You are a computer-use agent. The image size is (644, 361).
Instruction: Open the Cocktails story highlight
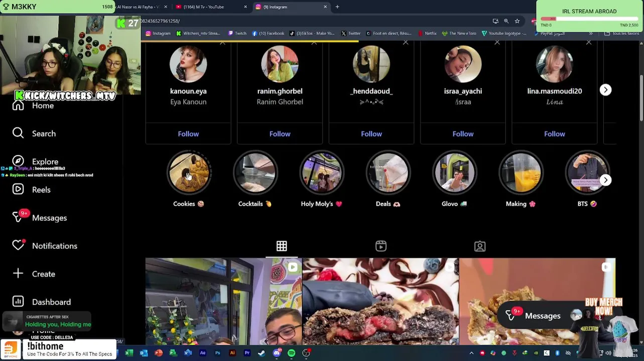[x=255, y=172]
